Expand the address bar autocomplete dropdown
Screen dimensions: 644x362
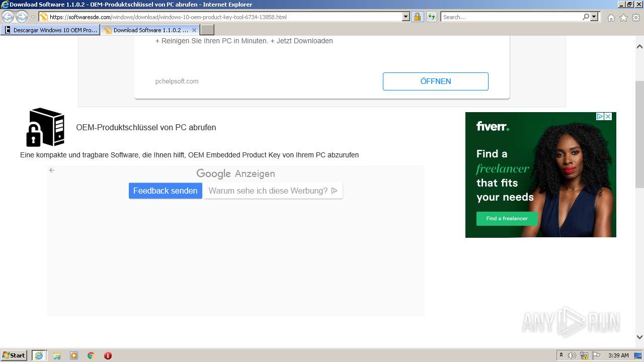(x=406, y=17)
